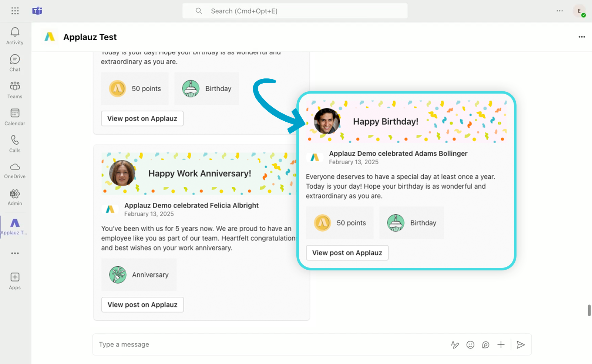Go to Teams in sidebar
Viewport: 592px width, 364px height.
point(15,87)
